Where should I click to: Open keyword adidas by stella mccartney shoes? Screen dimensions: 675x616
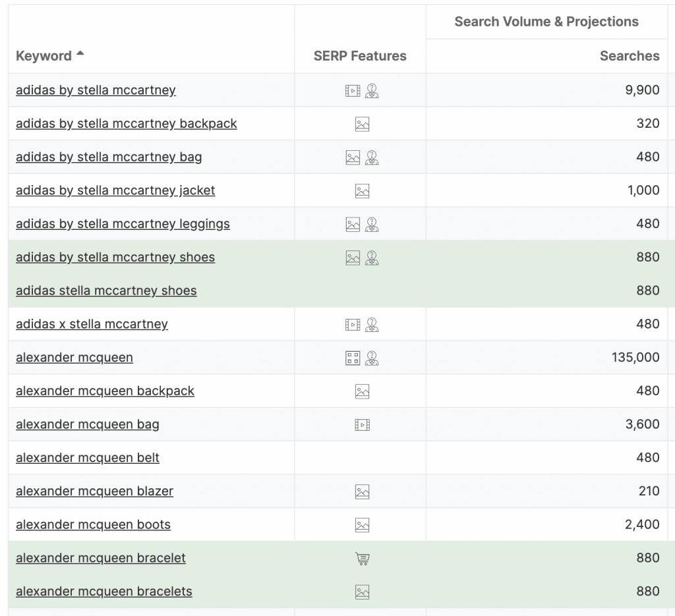pyautogui.click(x=115, y=257)
